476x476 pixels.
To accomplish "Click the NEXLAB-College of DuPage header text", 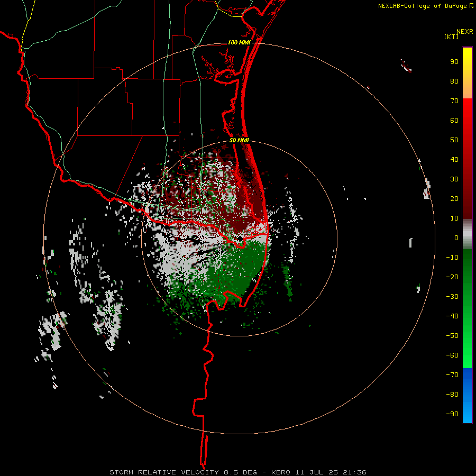I will [x=422, y=6].
